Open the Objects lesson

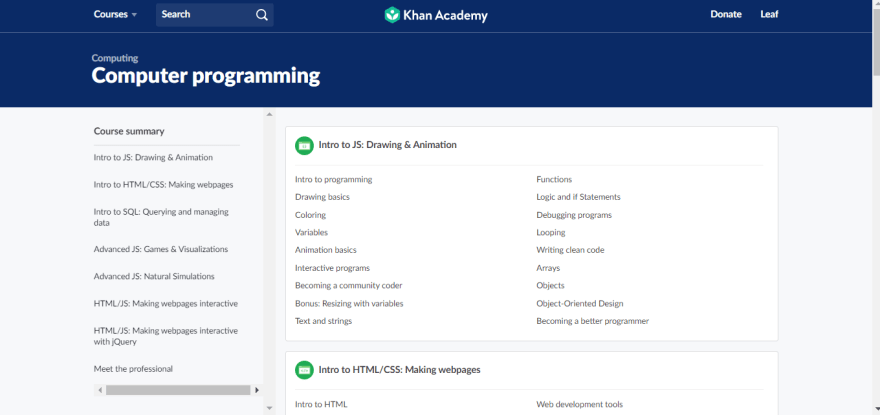550,286
